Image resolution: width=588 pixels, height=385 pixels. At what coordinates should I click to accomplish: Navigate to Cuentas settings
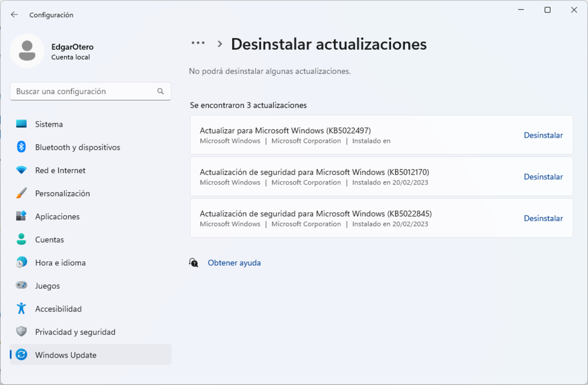[x=91, y=239]
